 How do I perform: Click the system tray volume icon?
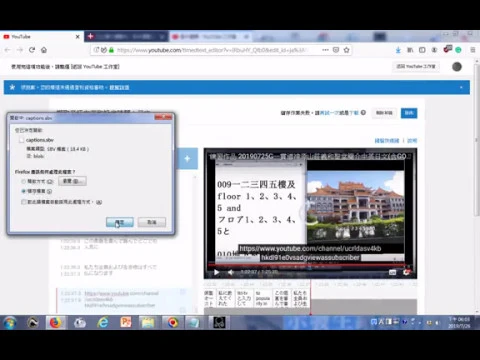(437, 322)
